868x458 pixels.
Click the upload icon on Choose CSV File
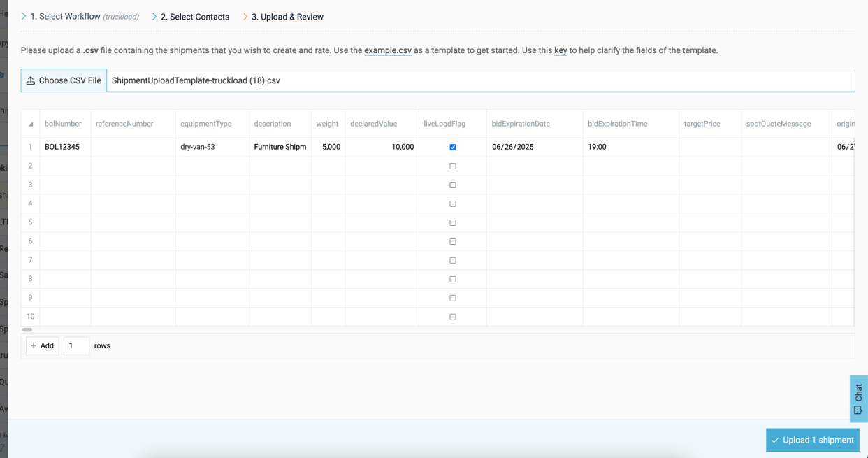31,80
